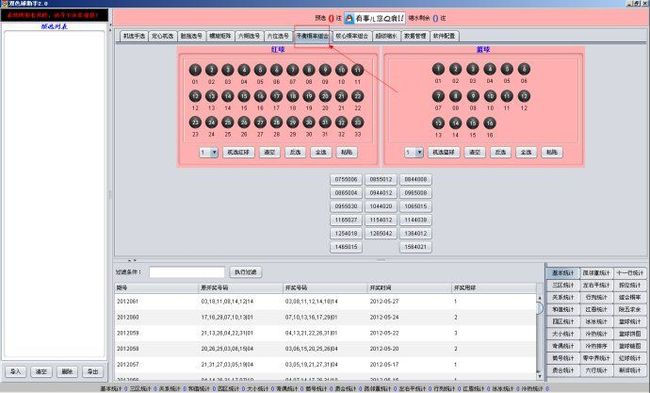Click results table scrollbar down arrow
Image resolution: width=650 pixels, height=393 pixels.
540,376
